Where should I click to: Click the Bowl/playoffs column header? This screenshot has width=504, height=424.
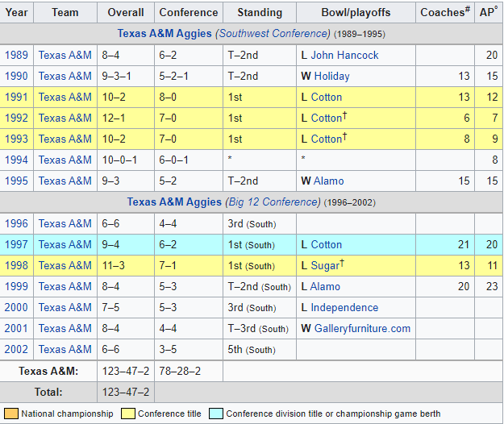point(356,12)
